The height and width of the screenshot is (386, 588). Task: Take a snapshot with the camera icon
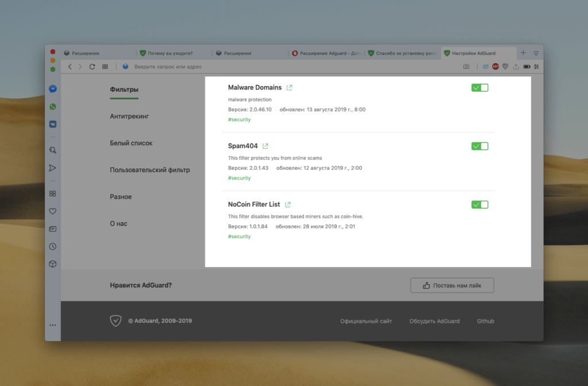point(466,67)
